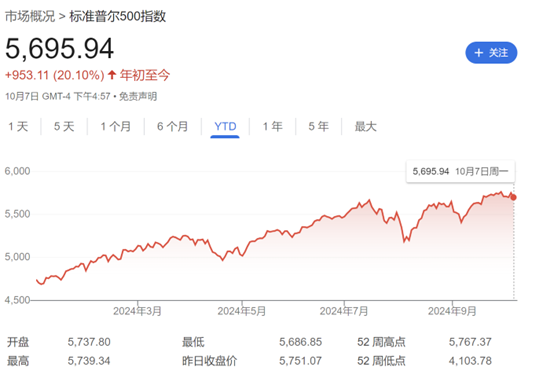554x374 pixels.
Task: Open the 市场概况 breadcrumb link
Action: tap(30, 16)
